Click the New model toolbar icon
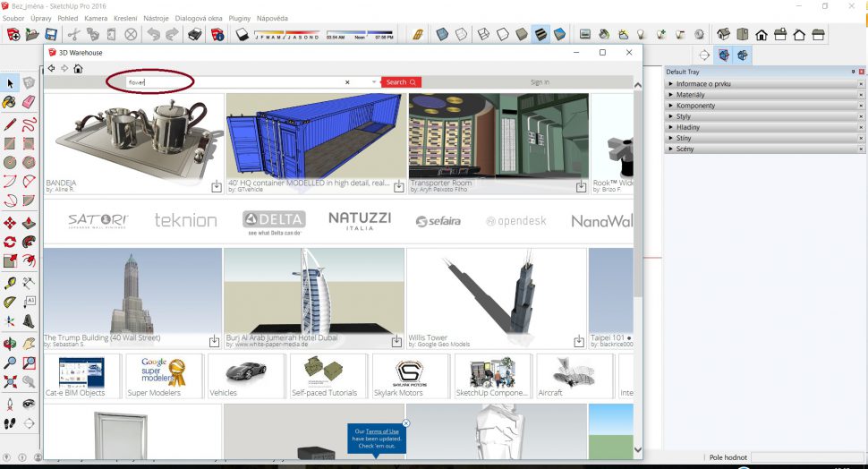This screenshot has width=868, height=469. coord(13,35)
